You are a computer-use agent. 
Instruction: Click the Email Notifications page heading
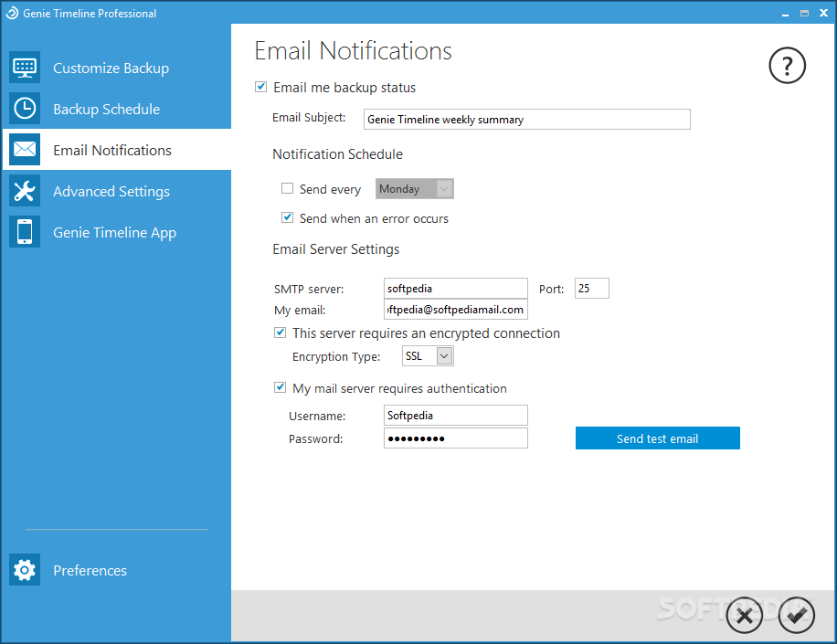(354, 51)
